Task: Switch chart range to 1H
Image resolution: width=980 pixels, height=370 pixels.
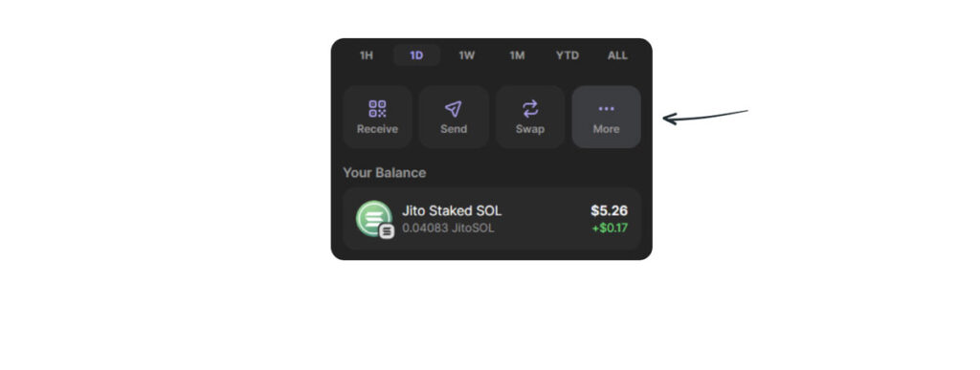Action: 367,55
